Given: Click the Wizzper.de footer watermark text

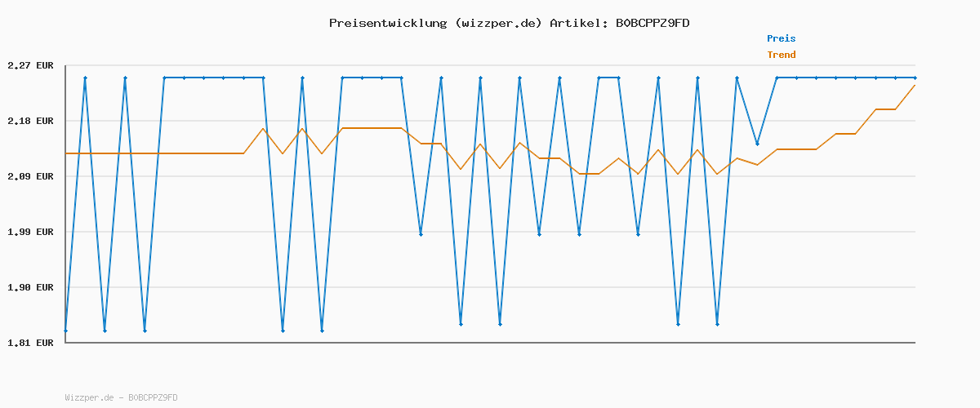Looking at the screenshot, I should click(x=121, y=397).
